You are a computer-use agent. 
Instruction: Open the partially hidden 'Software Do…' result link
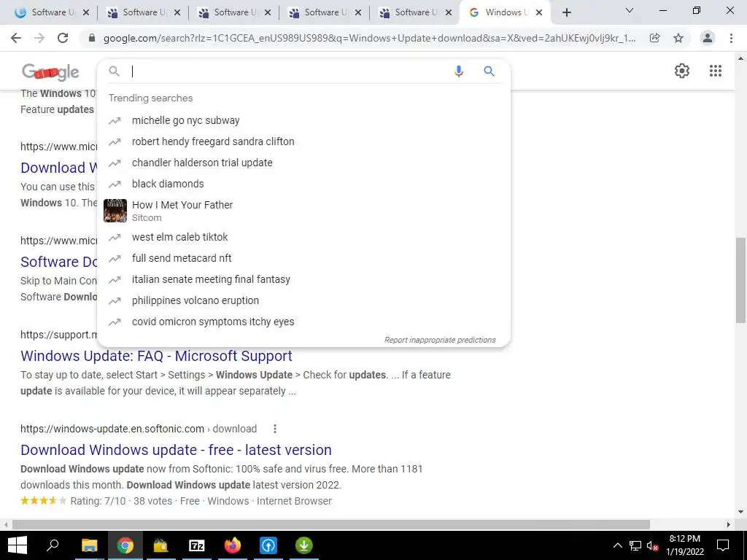[x=58, y=262]
